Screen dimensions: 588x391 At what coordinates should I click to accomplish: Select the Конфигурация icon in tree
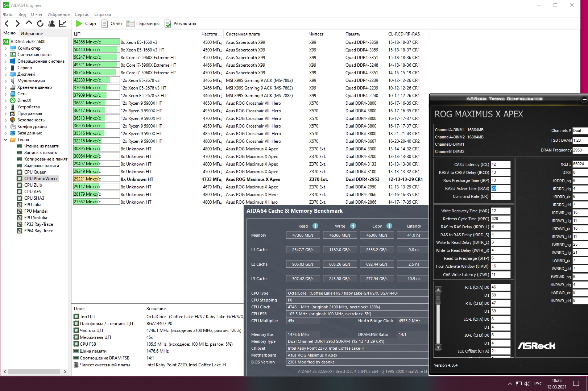13,126
